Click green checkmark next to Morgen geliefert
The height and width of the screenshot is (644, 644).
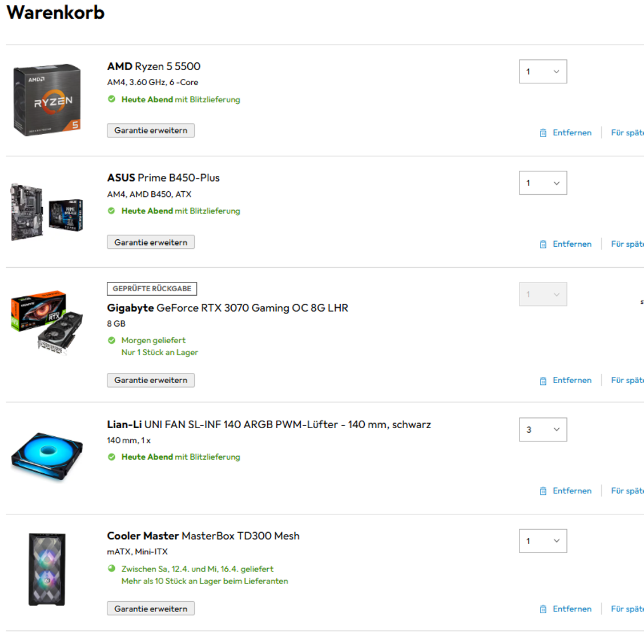coord(111,340)
